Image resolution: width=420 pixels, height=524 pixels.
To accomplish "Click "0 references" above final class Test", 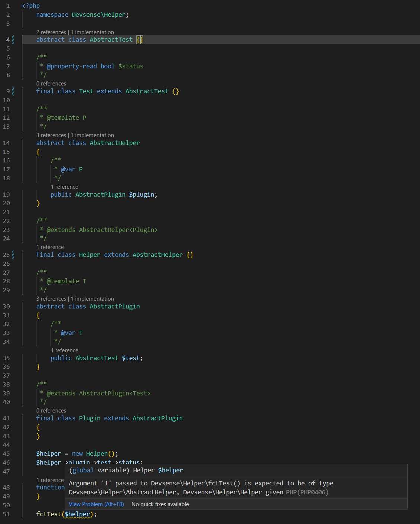I will pyautogui.click(x=51, y=84).
